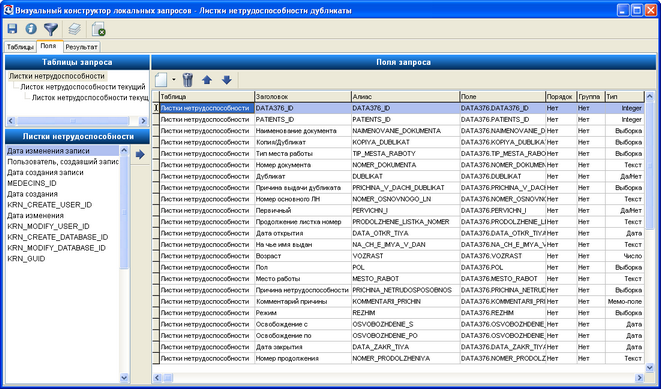The width and height of the screenshot is (661, 389).
Task: Maximize the query constructor window
Action: [x=637, y=10]
